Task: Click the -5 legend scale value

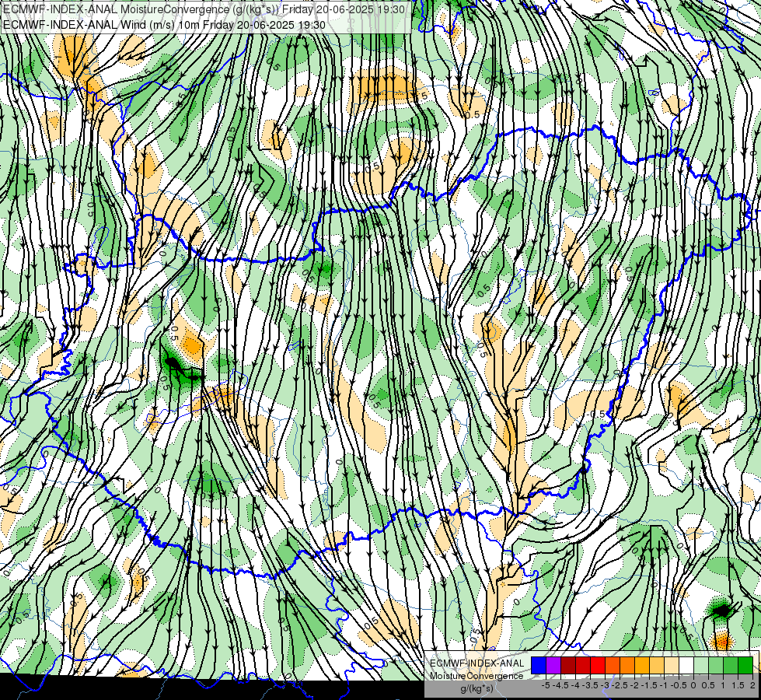Action: 546,685
